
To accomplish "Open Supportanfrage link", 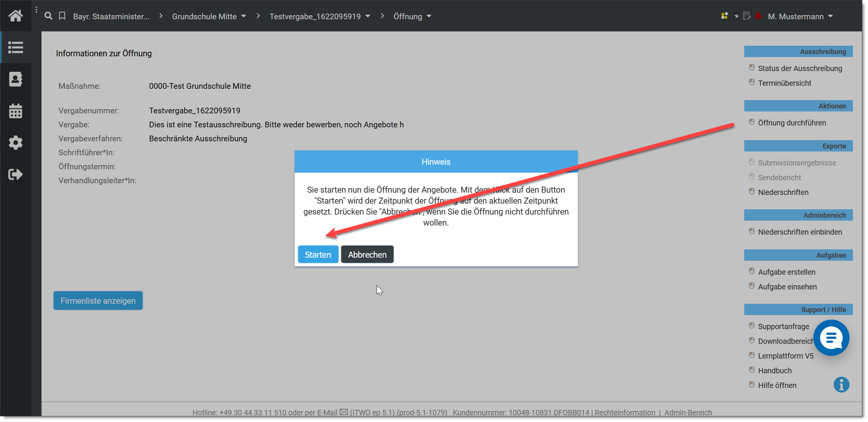I will pyautogui.click(x=783, y=326).
